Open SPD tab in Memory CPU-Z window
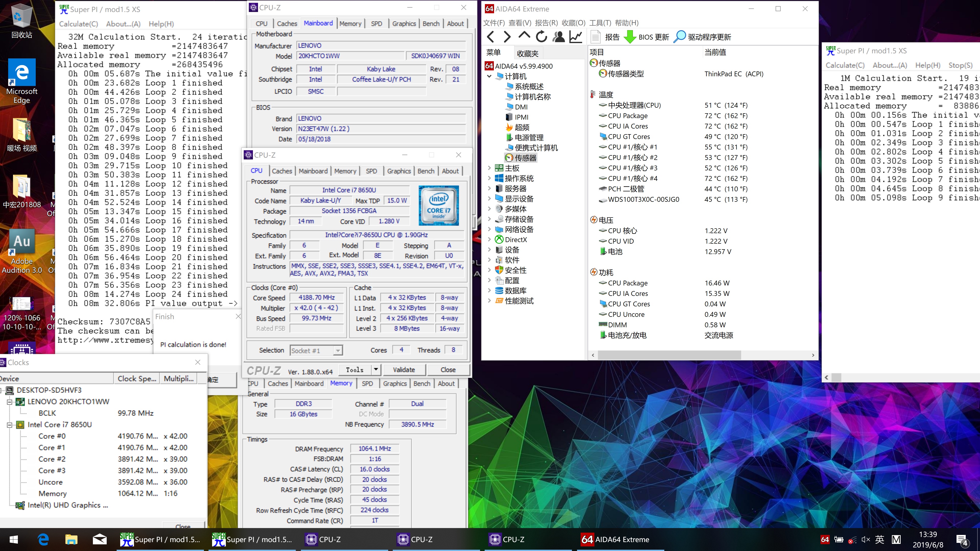 tap(367, 384)
